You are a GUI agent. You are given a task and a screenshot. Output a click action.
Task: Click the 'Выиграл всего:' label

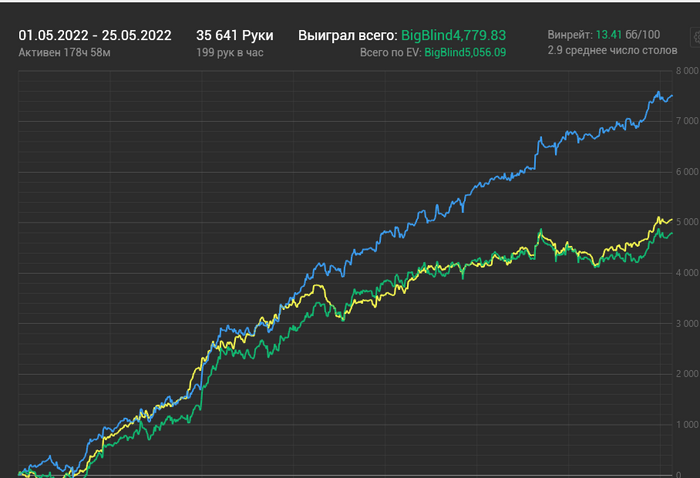tap(348, 35)
